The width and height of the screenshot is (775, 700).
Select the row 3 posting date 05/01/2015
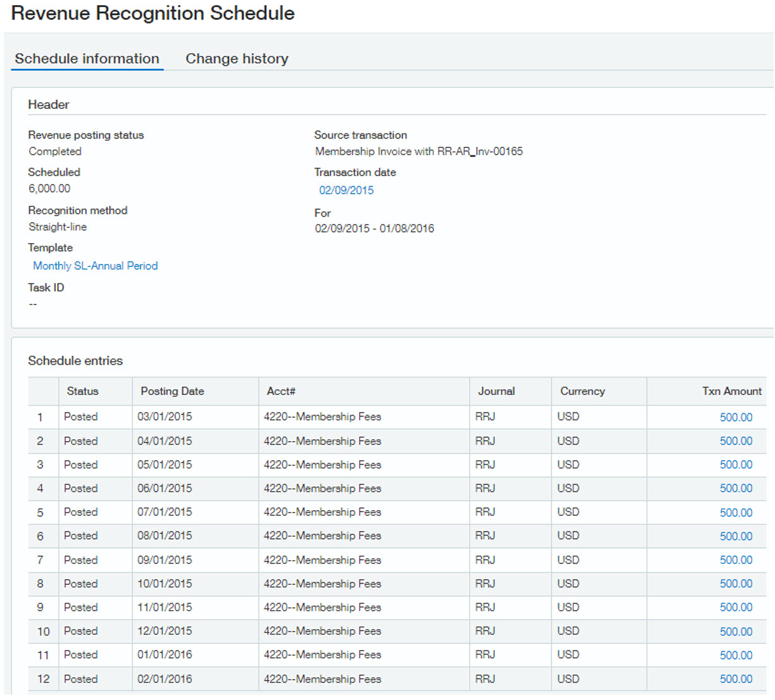pos(165,465)
